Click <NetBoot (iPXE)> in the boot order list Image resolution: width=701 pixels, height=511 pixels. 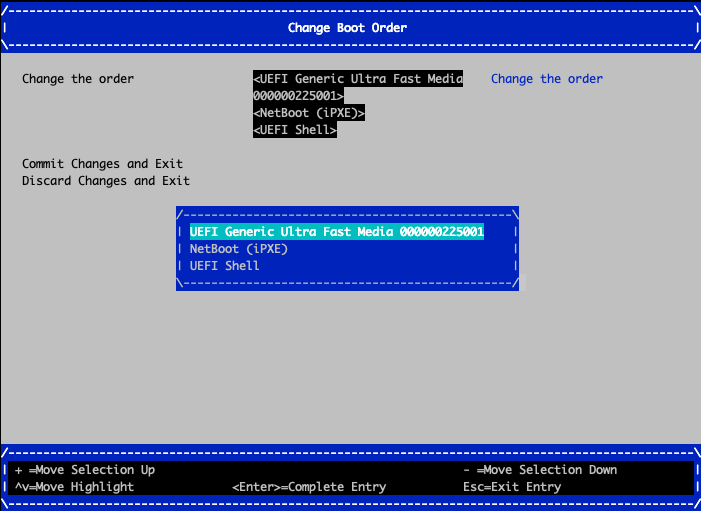[x=309, y=113]
